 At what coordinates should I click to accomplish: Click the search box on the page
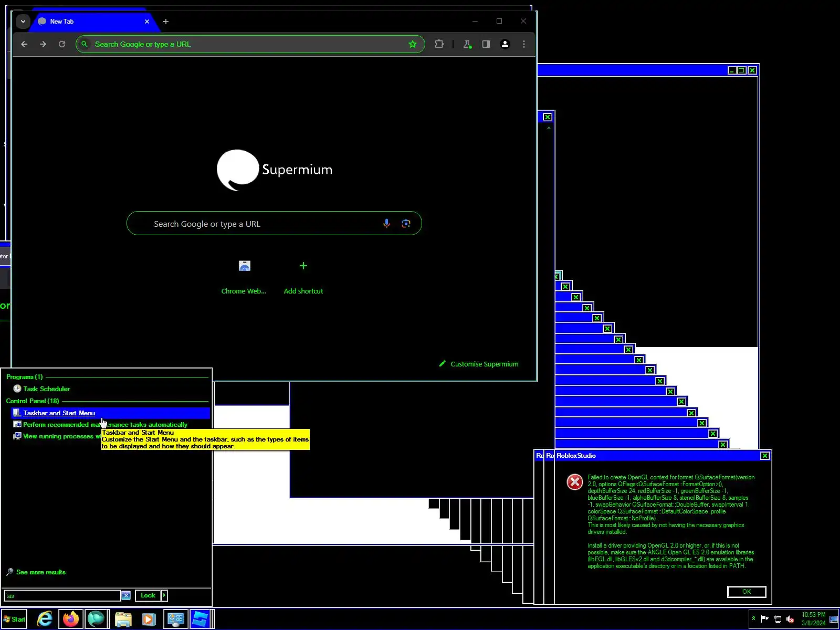click(274, 224)
